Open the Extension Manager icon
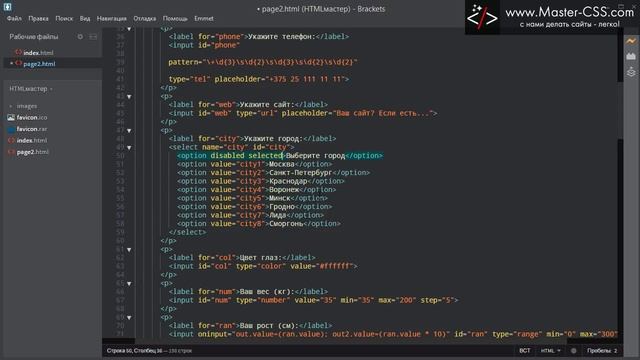640x360 pixels. [x=631, y=56]
